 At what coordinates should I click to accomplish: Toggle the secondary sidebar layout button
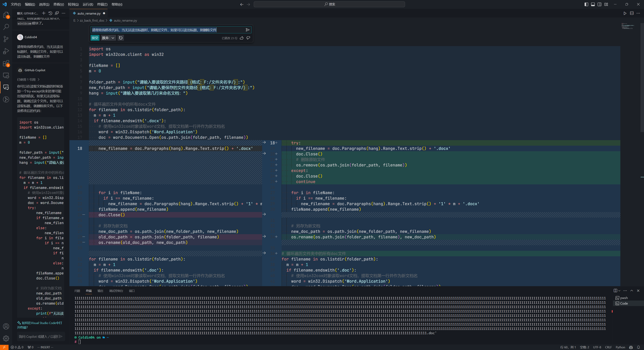600,4
